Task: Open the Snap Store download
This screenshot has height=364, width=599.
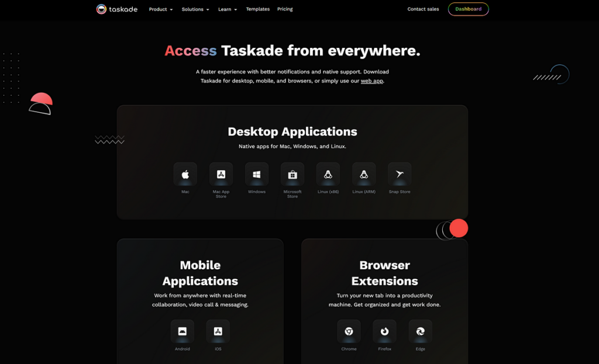Action: click(400, 174)
